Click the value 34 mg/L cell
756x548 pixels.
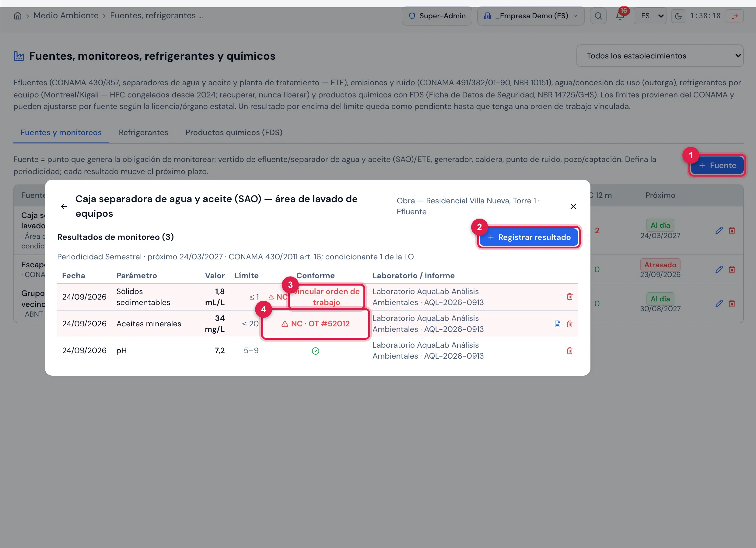coord(215,324)
